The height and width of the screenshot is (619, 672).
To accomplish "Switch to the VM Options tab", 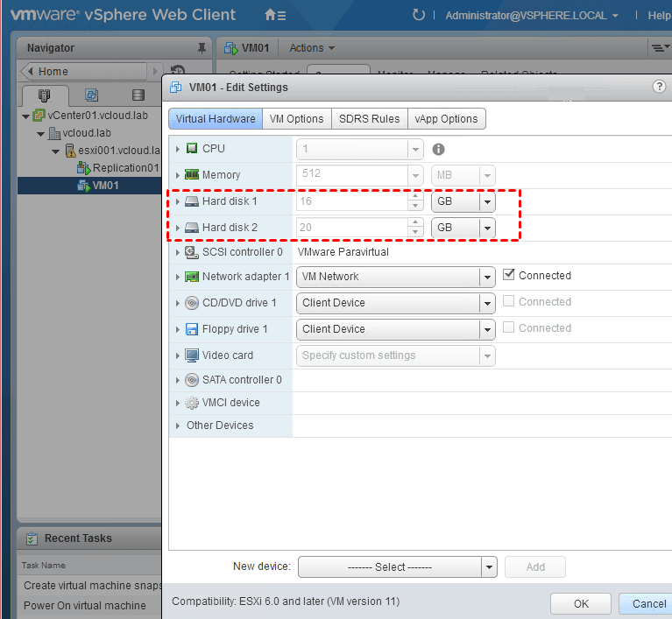I will (x=296, y=119).
